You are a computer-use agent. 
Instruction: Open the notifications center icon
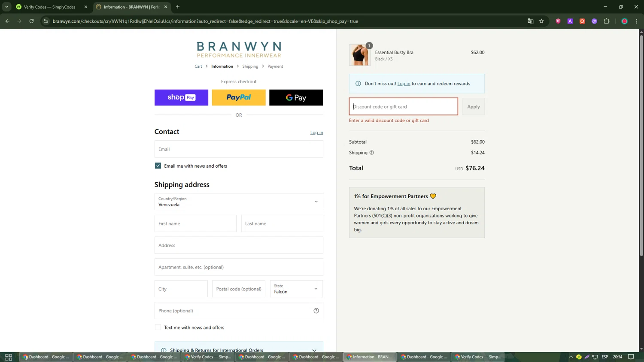pos(631,357)
